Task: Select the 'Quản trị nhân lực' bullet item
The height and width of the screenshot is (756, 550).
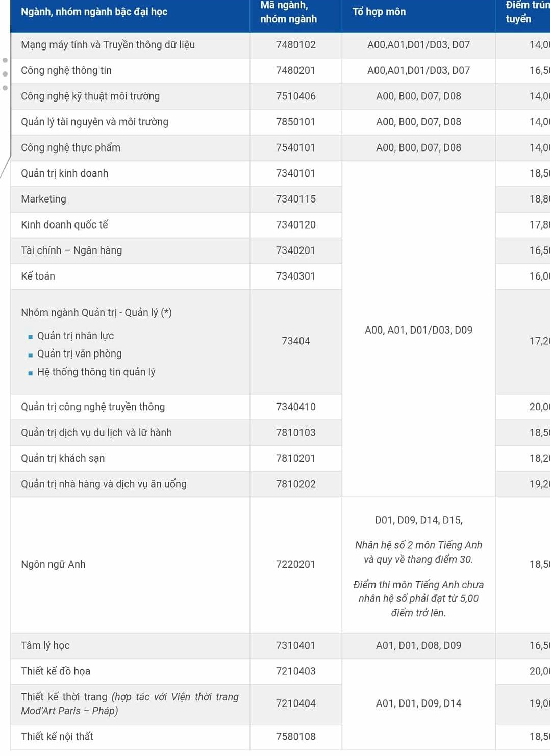Action: coord(76,336)
